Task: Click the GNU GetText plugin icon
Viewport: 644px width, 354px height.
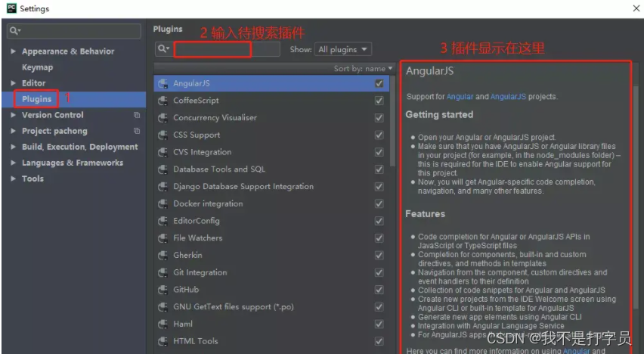Action: point(163,307)
